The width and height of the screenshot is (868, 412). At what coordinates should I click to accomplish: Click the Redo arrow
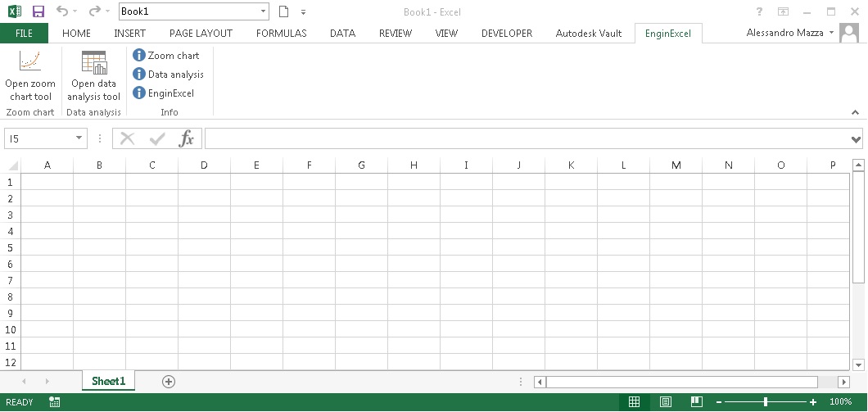(95, 11)
